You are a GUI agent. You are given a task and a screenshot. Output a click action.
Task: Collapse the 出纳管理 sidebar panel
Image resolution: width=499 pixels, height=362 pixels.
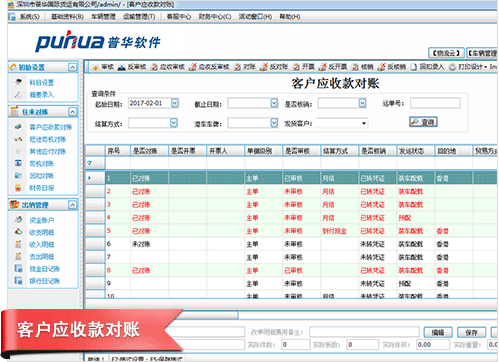pos(72,205)
